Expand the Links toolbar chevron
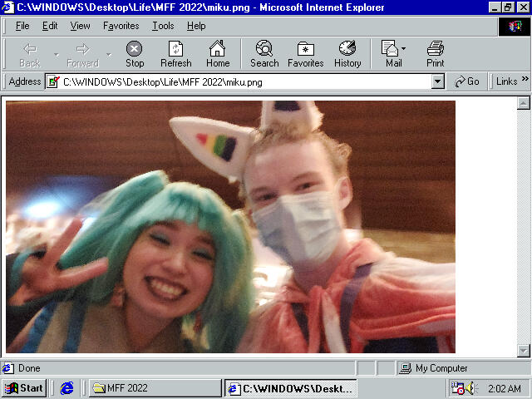Image resolution: width=532 pixels, height=399 pixels. click(525, 81)
